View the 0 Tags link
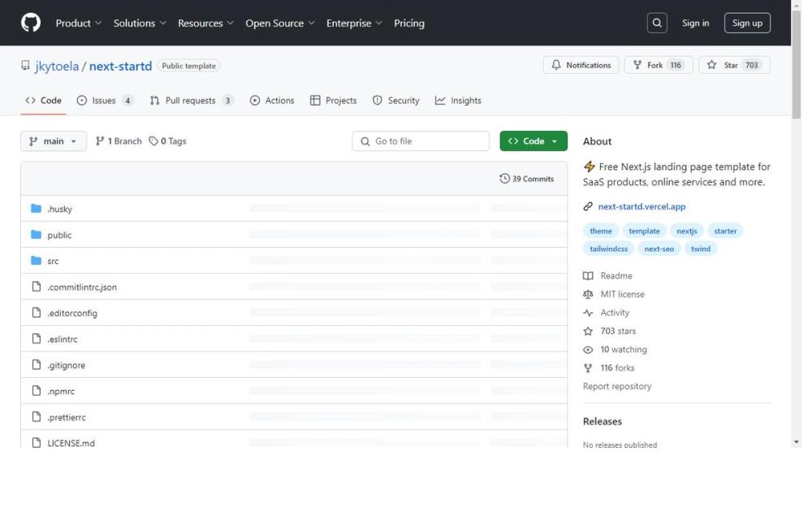 click(x=168, y=141)
